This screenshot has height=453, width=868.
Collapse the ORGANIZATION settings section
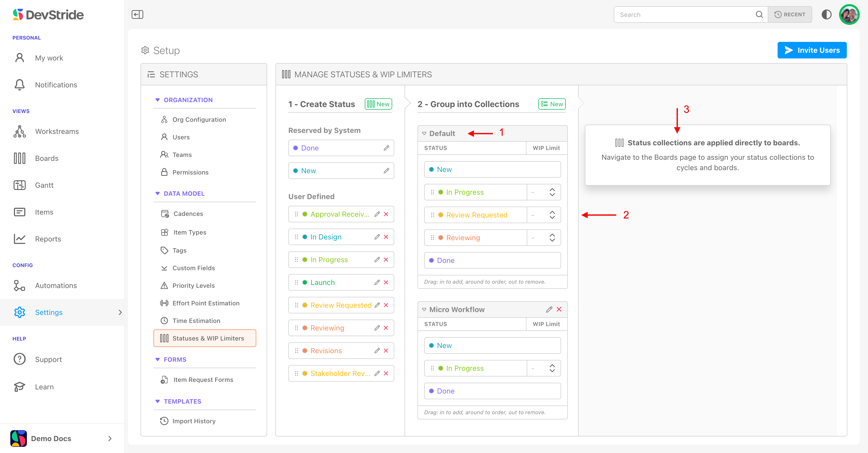coord(157,100)
